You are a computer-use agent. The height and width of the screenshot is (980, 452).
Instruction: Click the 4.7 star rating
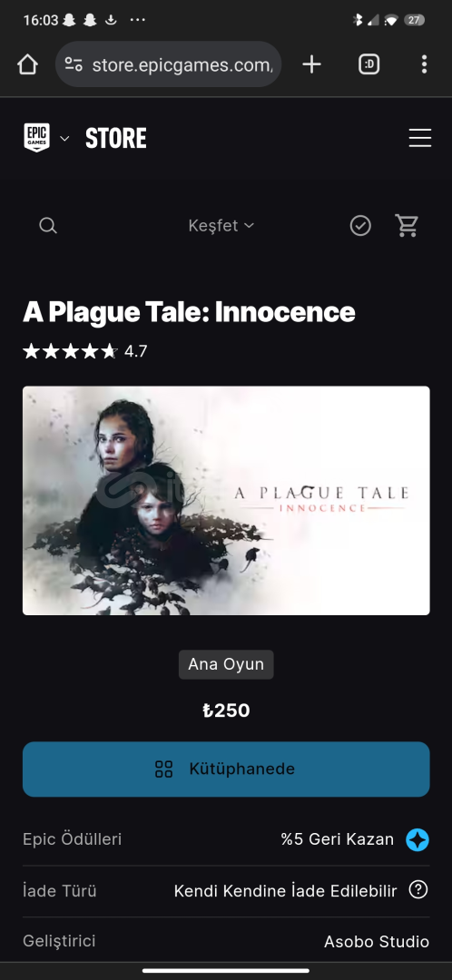85,351
